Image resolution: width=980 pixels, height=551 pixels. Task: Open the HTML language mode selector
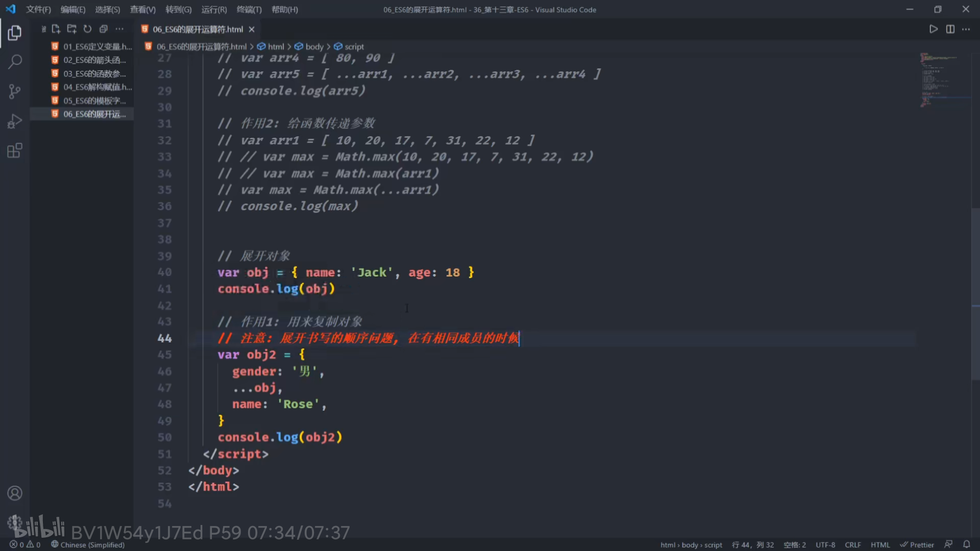point(880,544)
